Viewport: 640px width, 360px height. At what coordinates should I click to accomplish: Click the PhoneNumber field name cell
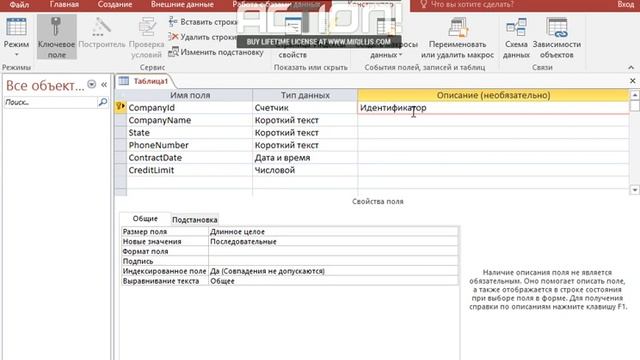click(190, 145)
